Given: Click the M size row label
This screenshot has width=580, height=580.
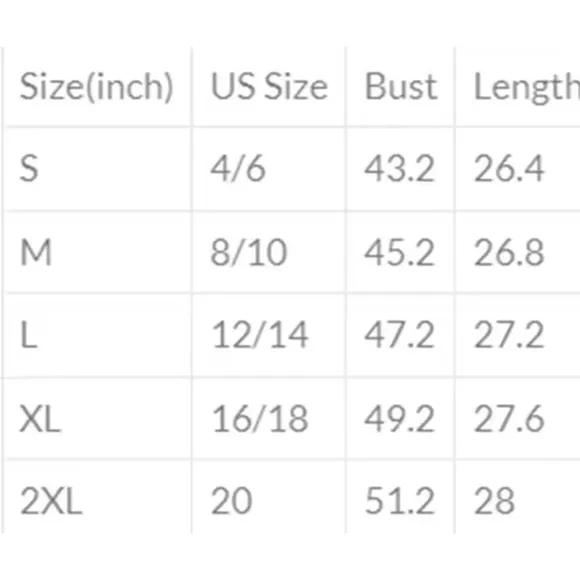Looking at the screenshot, I should coord(36,252).
